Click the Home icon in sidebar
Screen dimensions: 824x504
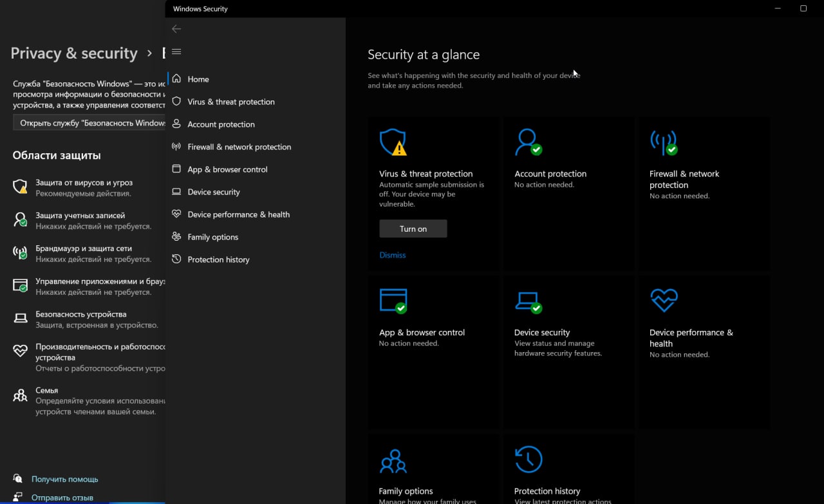click(176, 79)
